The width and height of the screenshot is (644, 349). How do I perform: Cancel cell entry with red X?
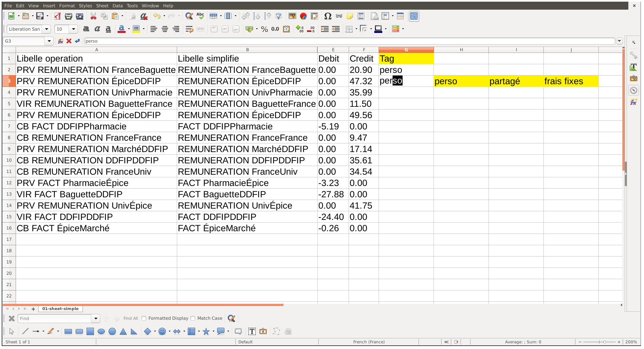[x=69, y=41]
